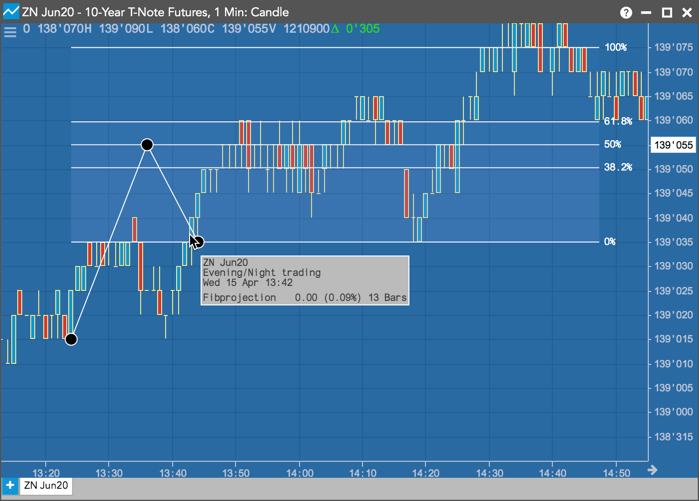Add a new chart tab with plus icon
This screenshot has width=699, height=501.
click(x=10, y=485)
